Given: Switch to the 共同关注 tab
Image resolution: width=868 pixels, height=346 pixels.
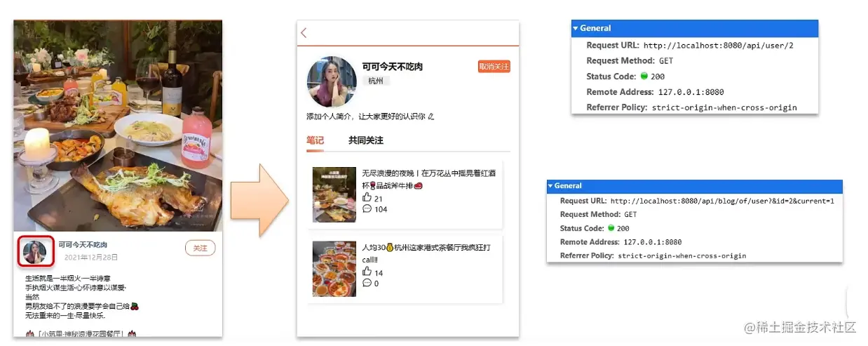Looking at the screenshot, I should tap(366, 140).
